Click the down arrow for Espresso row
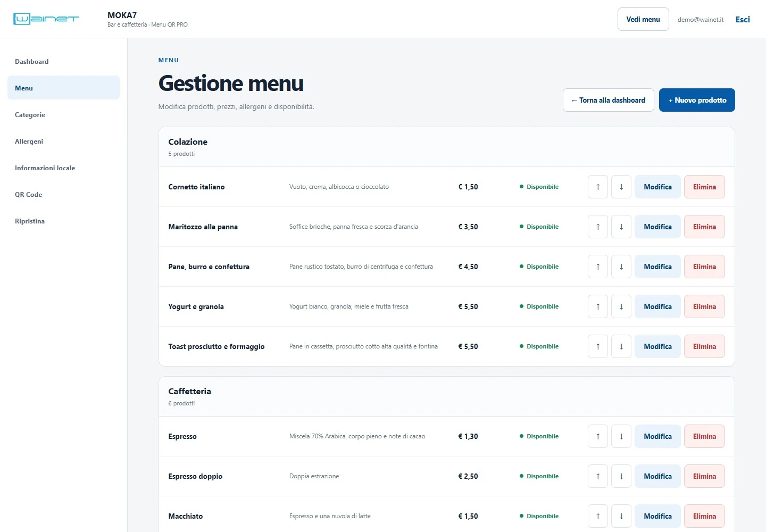 [621, 436]
